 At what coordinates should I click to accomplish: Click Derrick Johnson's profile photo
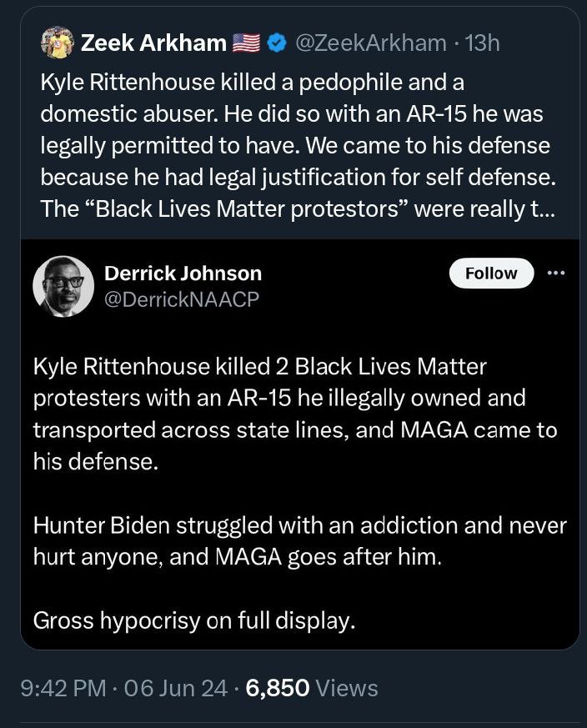pyautogui.click(x=63, y=285)
